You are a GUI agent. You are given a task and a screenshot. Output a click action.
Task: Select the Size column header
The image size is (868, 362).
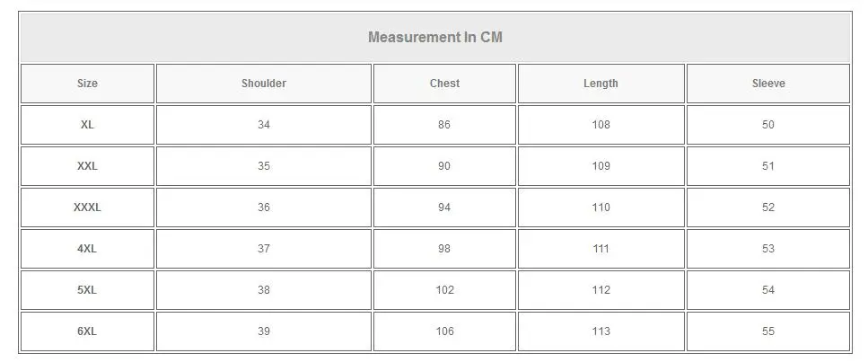[x=87, y=84]
